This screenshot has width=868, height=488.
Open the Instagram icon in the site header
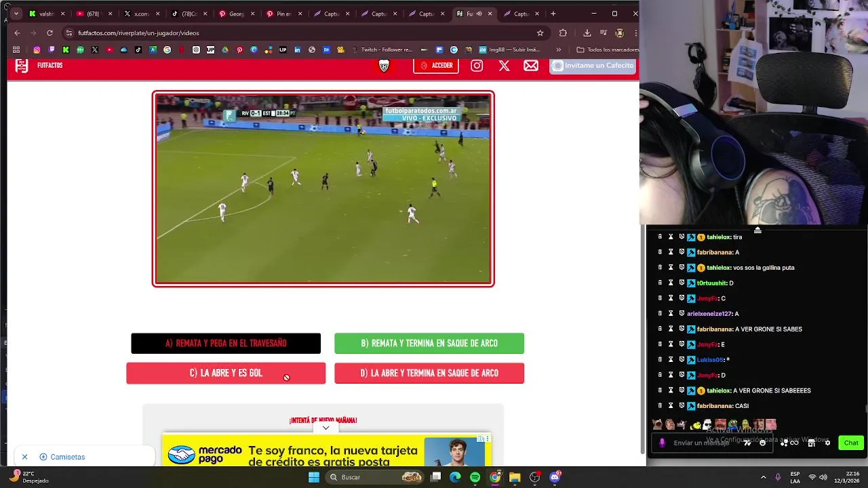(x=477, y=66)
